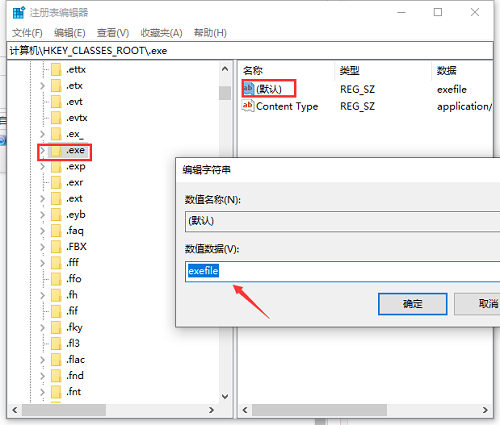Select the Content Type string value icon
500x425 pixels.
tap(248, 106)
